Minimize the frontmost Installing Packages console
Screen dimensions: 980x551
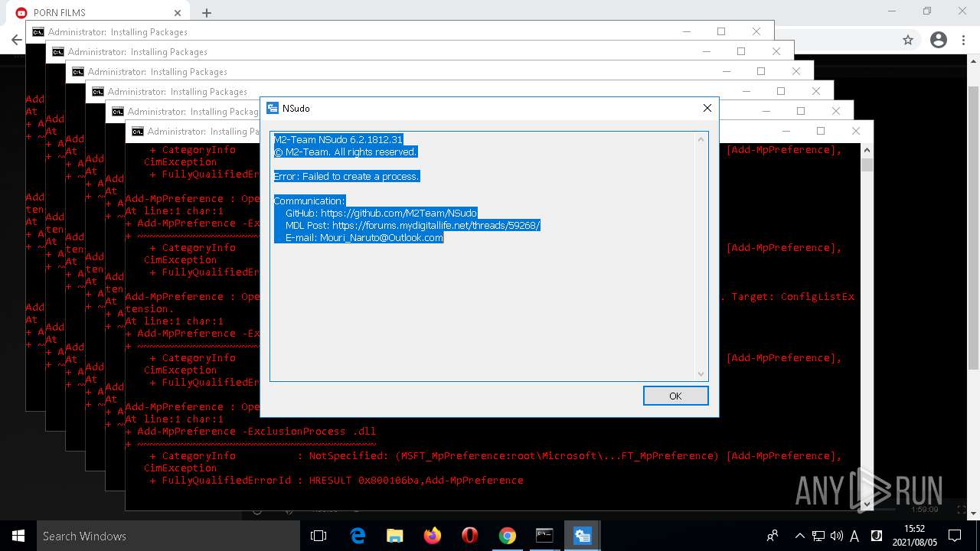[785, 131]
